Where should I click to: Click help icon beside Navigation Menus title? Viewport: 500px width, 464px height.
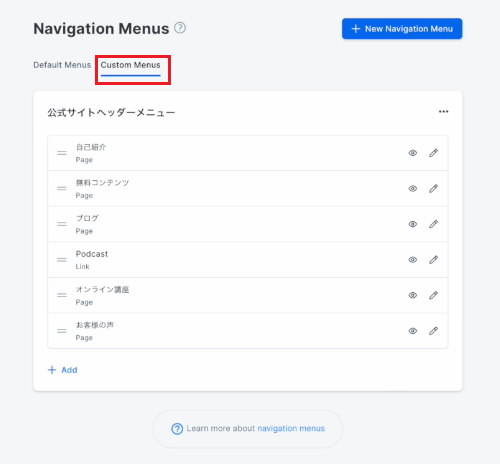click(180, 28)
